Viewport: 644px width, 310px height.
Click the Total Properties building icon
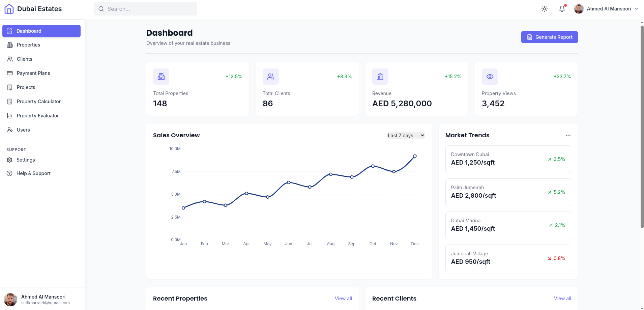pos(161,77)
